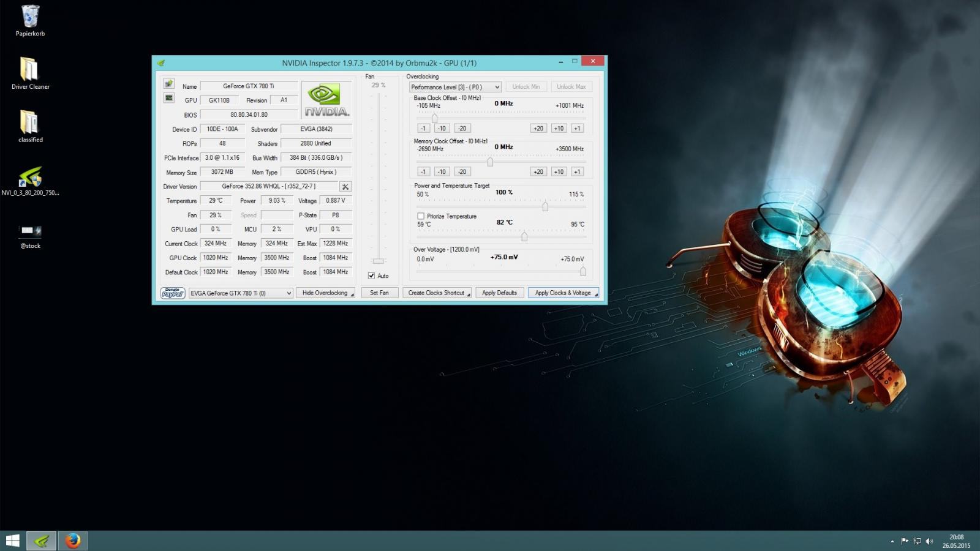Click NVIDIA Inspector title bar icon
The width and height of the screenshot is (980, 551).
[x=161, y=62]
